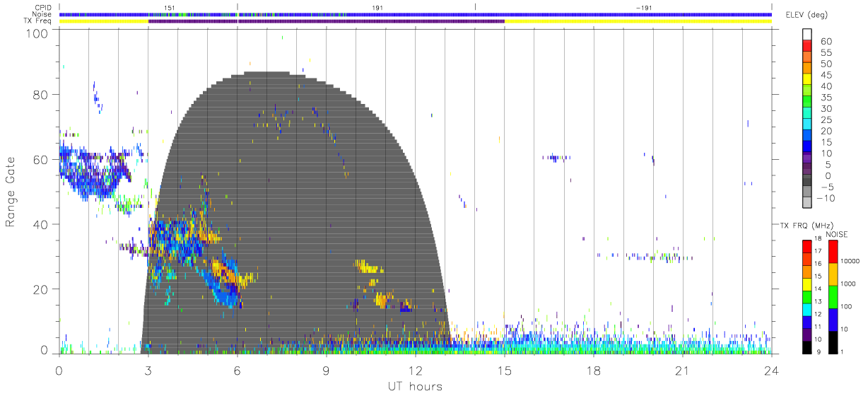Click the NOISE legend value '10000'

click(850, 261)
